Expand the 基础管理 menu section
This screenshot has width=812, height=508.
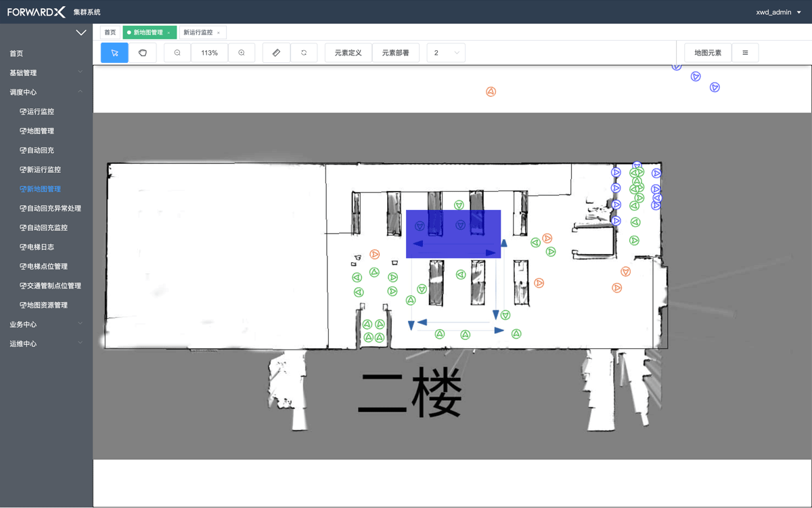(x=46, y=72)
